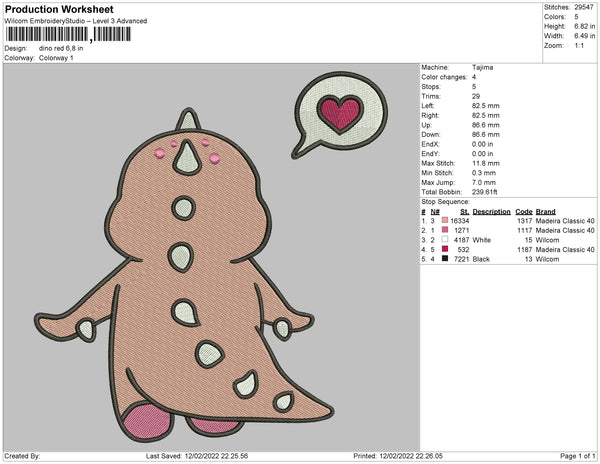Click the 'Wilcom' brand in the White row

547,240
